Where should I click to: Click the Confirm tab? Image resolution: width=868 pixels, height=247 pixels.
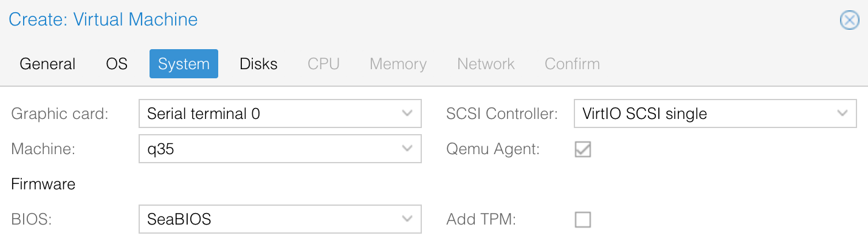572,64
